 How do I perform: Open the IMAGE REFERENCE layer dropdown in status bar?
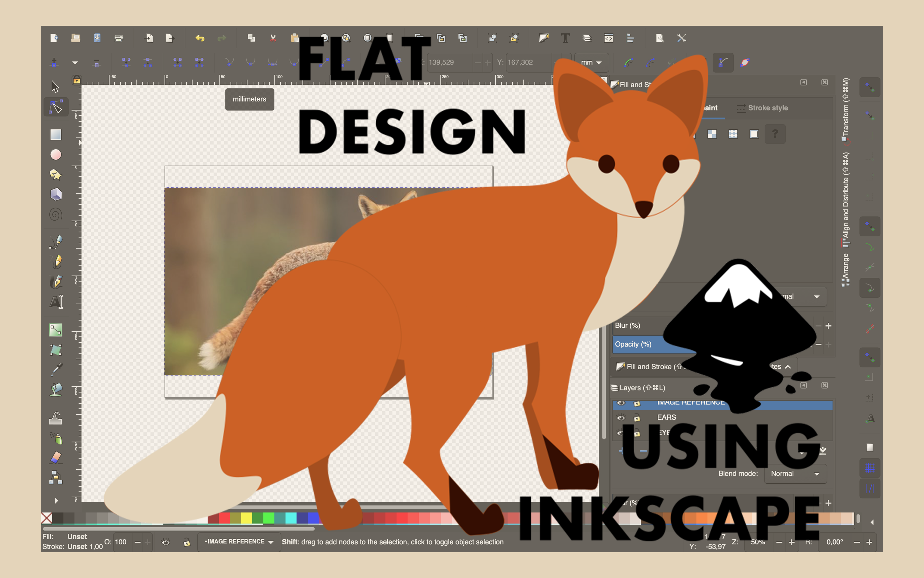[x=239, y=542]
